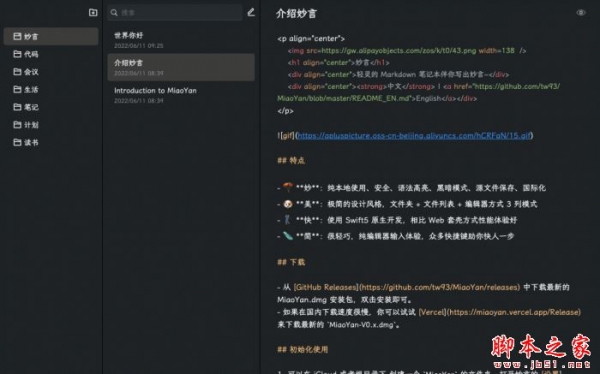Open the 计划 folder

(51, 124)
